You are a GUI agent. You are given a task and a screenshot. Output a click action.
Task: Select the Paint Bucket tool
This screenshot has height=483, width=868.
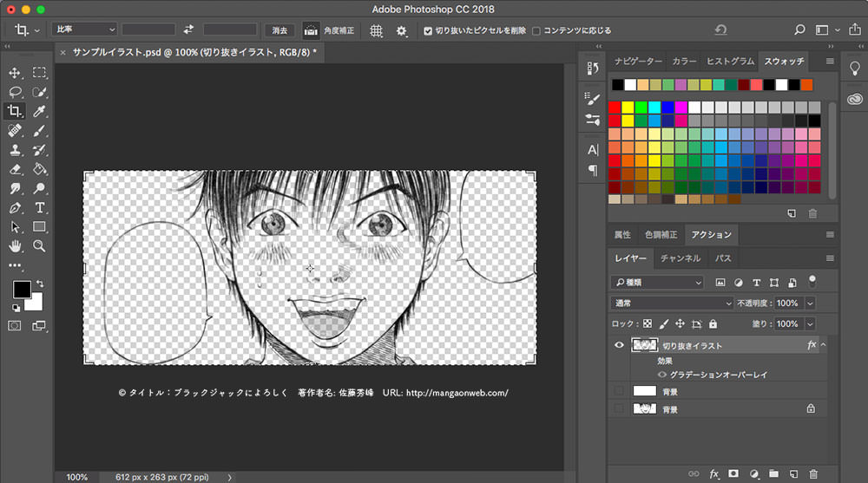pos(39,169)
